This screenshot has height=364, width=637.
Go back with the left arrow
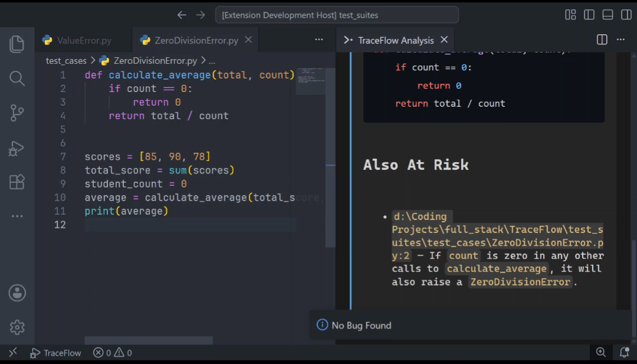click(x=182, y=15)
